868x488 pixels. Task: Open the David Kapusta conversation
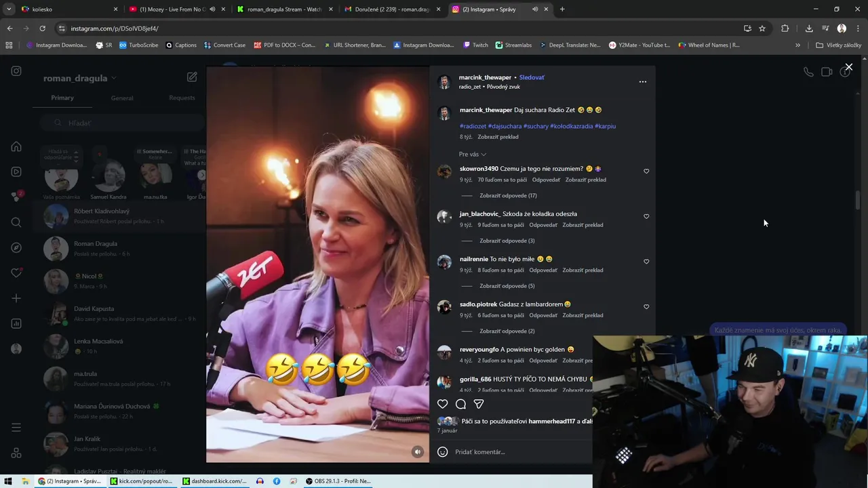[119, 314]
